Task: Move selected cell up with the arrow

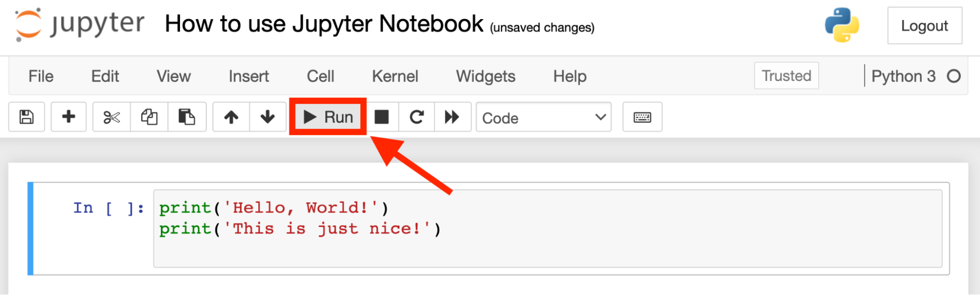Action: tap(231, 117)
